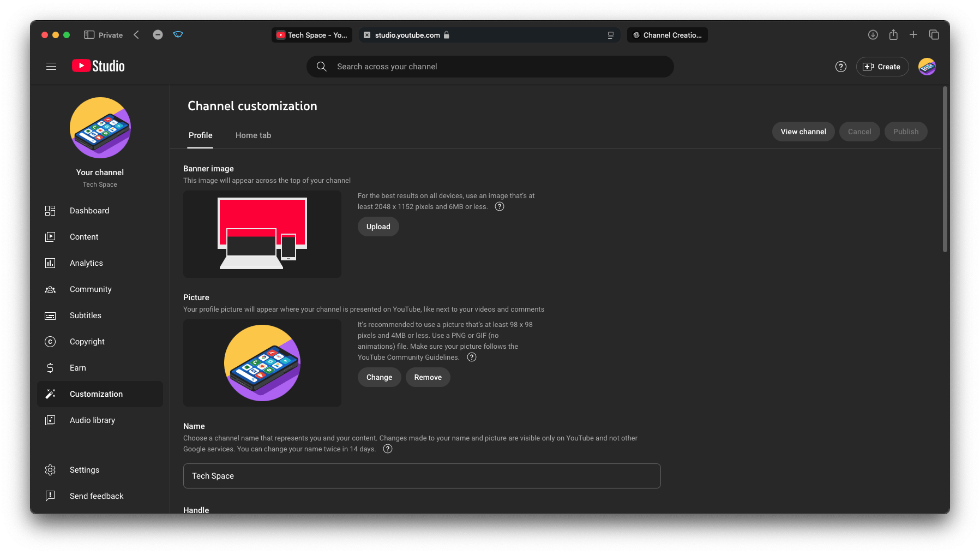This screenshot has height=554, width=980.
Task: Open the Earn monetization page
Action: coord(78,368)
